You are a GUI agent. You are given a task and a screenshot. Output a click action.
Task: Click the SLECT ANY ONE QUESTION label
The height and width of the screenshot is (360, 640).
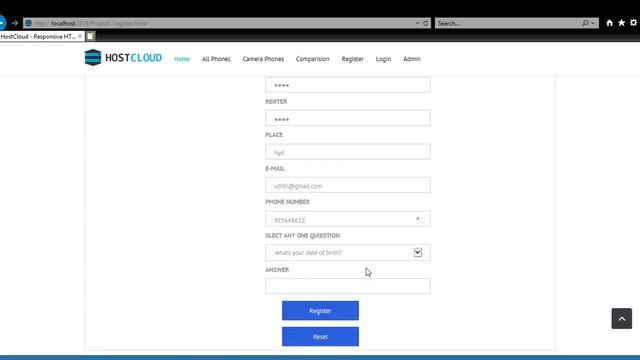click(x=302, y=236)
